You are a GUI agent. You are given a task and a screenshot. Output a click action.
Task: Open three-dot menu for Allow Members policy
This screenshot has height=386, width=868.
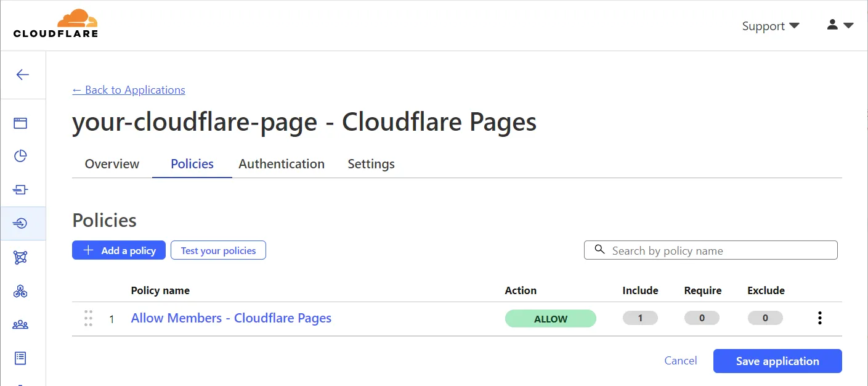click(819, 318)
